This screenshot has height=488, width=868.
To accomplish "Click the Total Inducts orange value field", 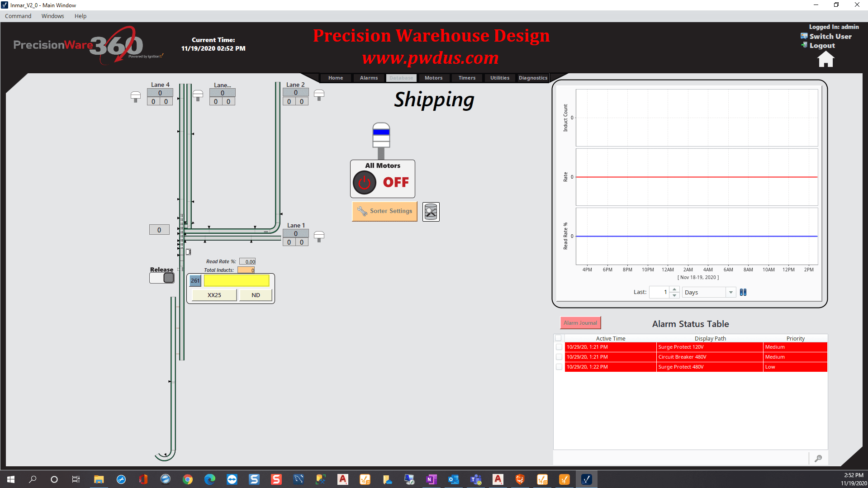I will pyautogui.click(x=247, y=270).
